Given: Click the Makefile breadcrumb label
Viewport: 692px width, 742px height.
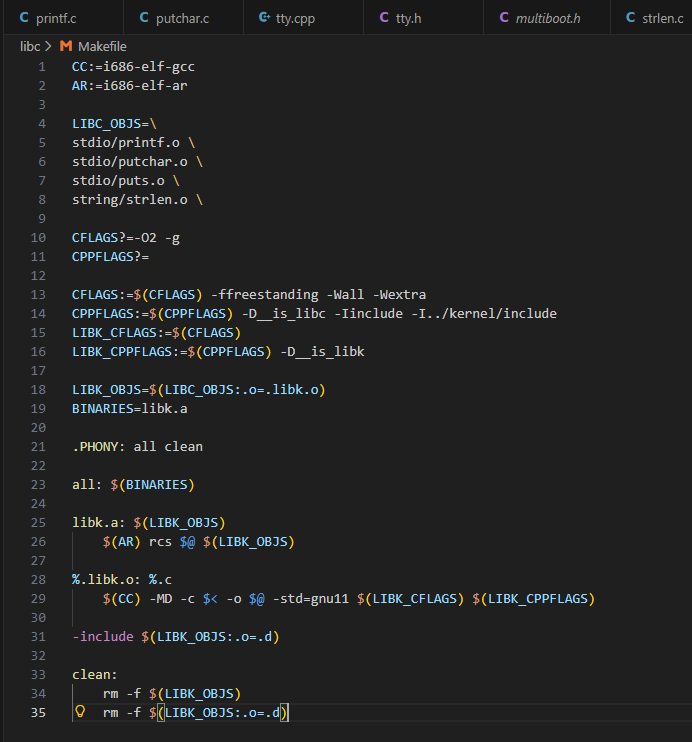Looking at the screenshot, I should click(x=102, y=46).
